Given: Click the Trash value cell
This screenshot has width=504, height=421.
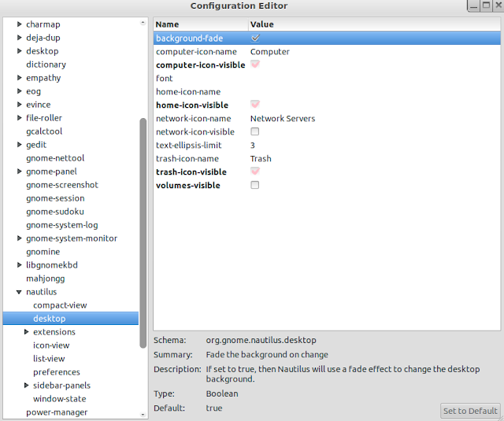Looking at the screenshot, I should [261, 159].
